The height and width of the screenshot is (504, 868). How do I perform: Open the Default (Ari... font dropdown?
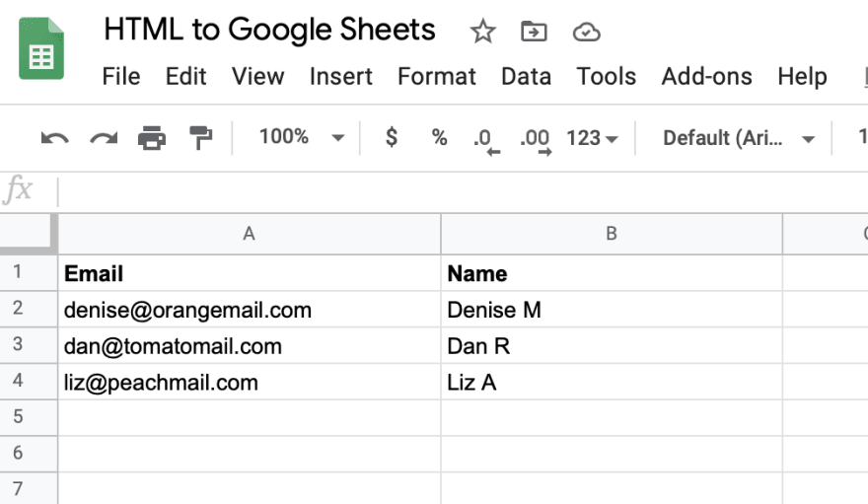tap(739, 138)
